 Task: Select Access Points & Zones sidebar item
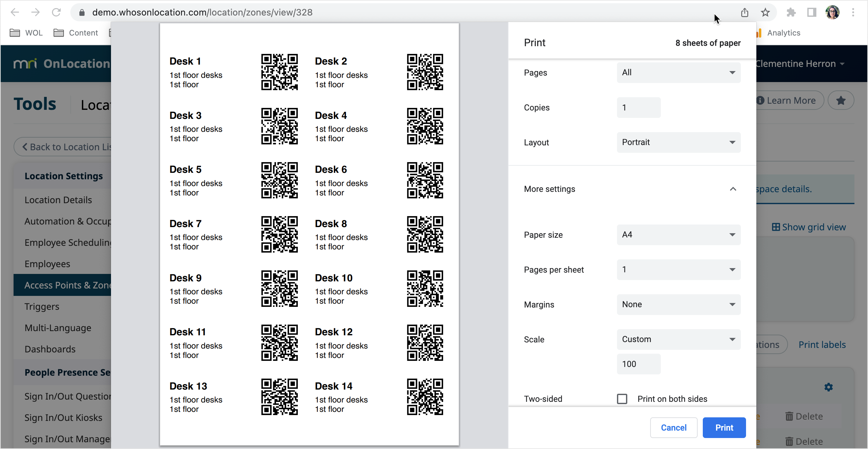click(x=62, y=285)
